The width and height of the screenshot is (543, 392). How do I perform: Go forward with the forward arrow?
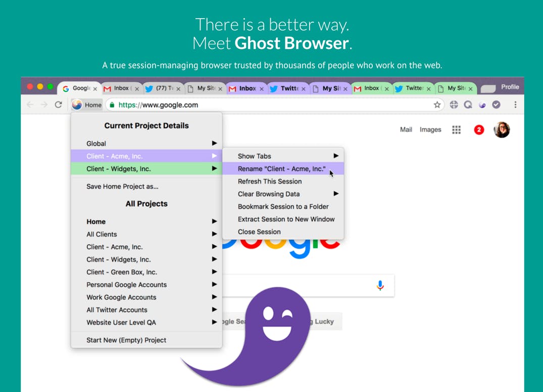44,104
